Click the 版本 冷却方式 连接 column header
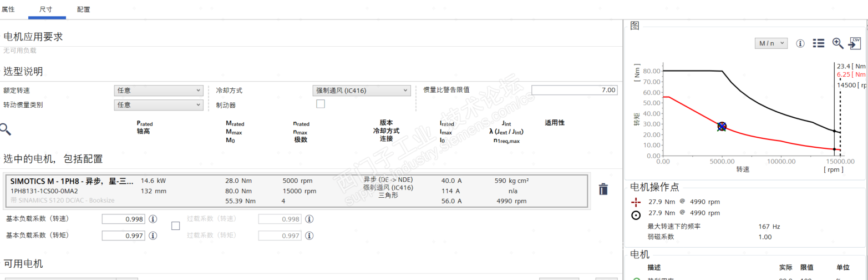Viewport: 868px width, 280px height. 386,131
